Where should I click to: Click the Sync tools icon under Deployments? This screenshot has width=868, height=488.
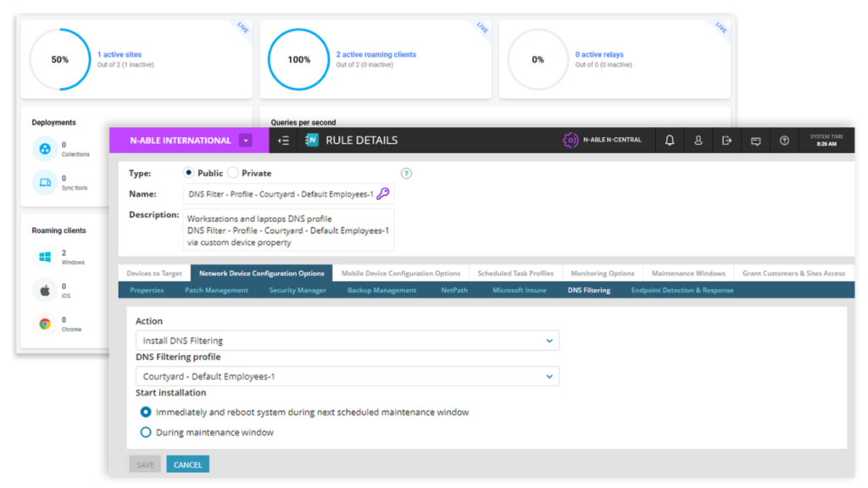click(x=45, y=183)
